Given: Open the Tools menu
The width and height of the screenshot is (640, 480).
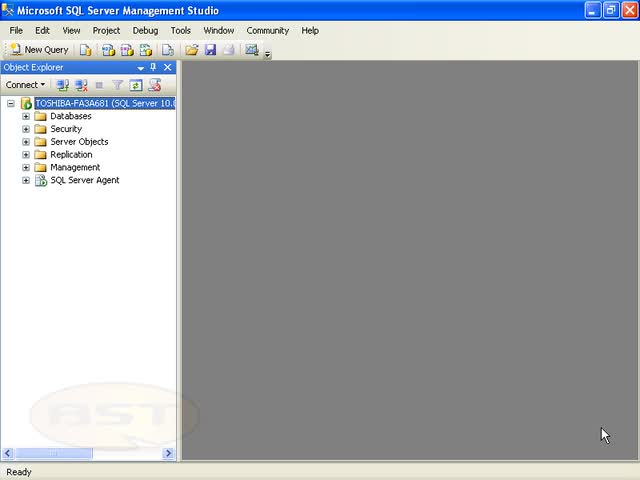Looking at the screenshot, I should (x=180, y=31).
